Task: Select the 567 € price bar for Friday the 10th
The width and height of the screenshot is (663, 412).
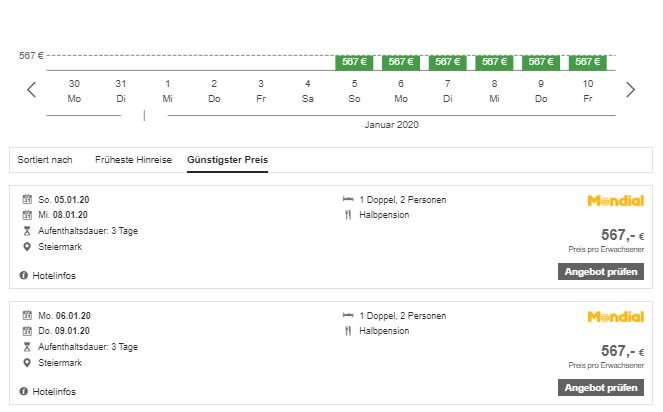Action: [588, 62]
